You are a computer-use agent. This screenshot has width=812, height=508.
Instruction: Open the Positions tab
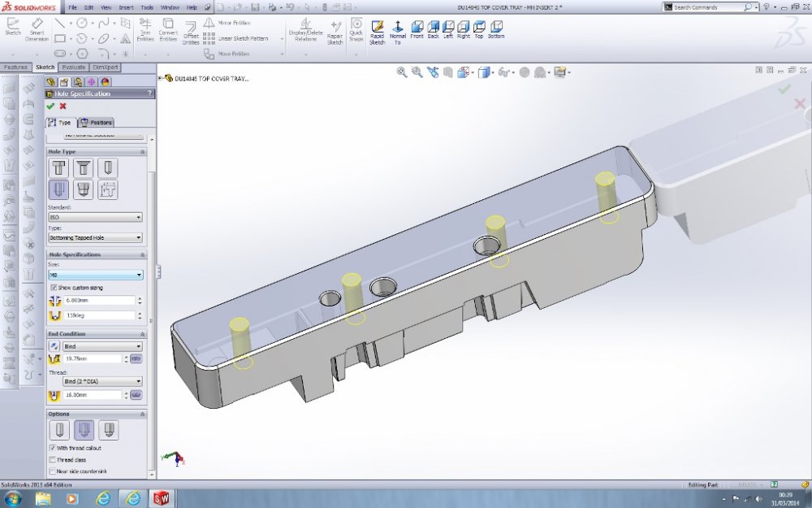click(x=97, y=123)
